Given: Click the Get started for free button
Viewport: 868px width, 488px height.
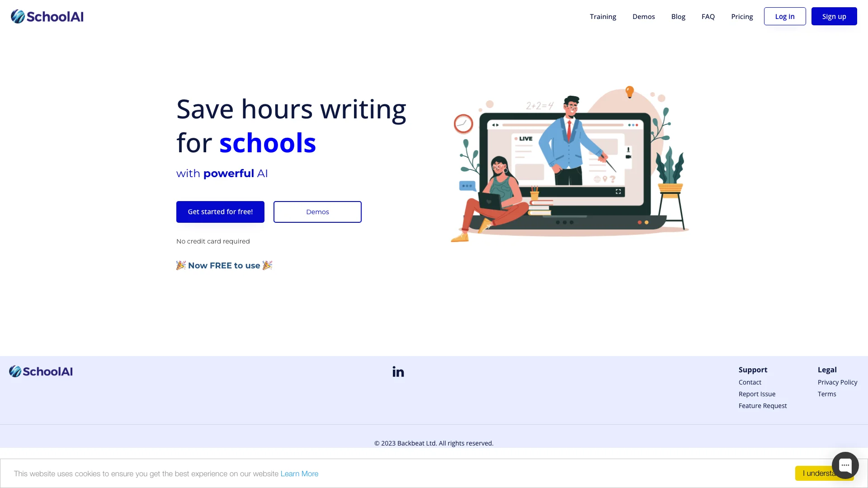Looking at the screenshot, I should click(x=220, y=211).
